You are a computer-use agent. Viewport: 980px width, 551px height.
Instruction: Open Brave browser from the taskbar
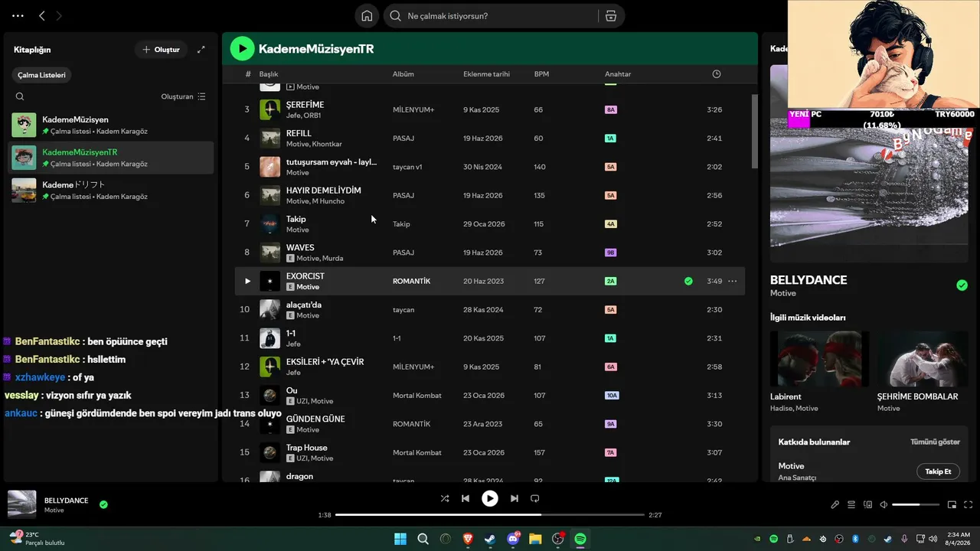pos(468,539)
